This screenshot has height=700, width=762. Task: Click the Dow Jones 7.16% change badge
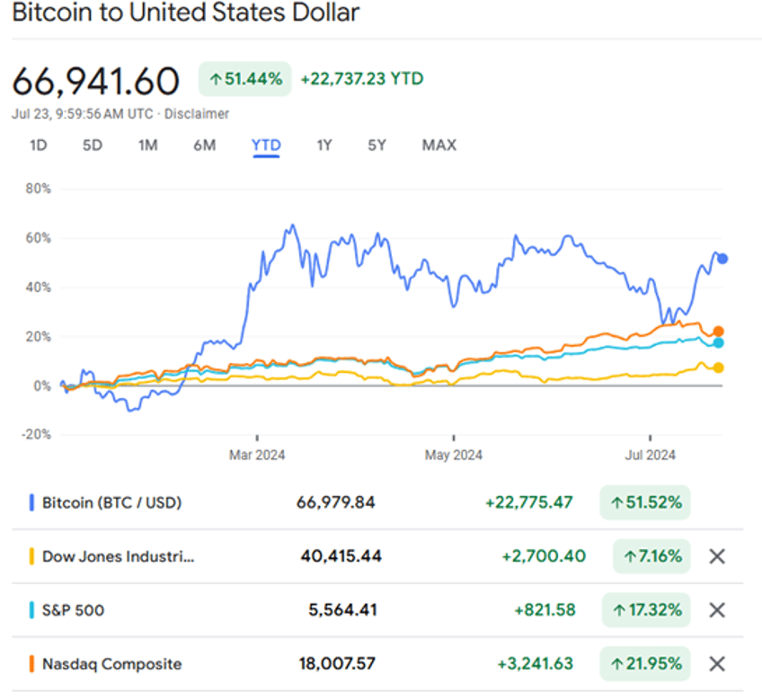(x=651, y=556)
